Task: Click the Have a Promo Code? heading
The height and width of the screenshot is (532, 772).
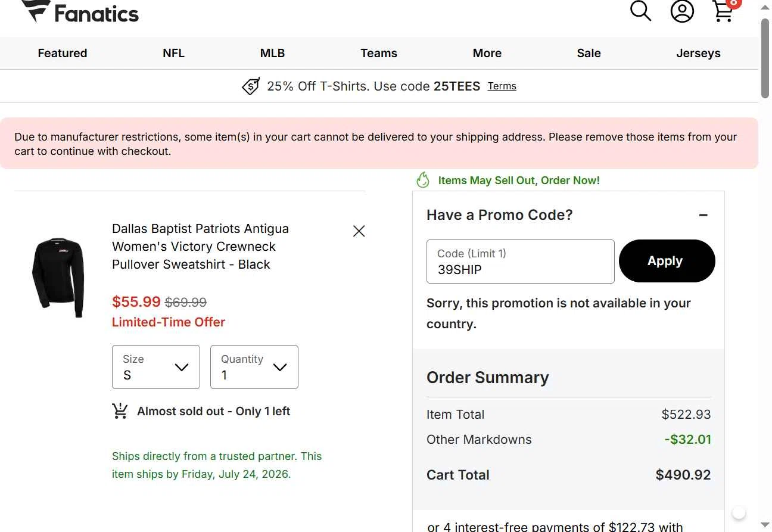Action: (x=500, y=215)
